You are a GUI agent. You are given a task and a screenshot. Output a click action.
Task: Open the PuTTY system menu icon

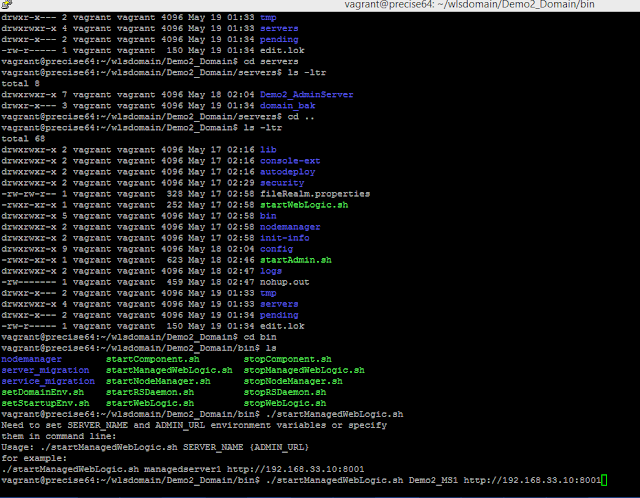[x=7, y=4]
